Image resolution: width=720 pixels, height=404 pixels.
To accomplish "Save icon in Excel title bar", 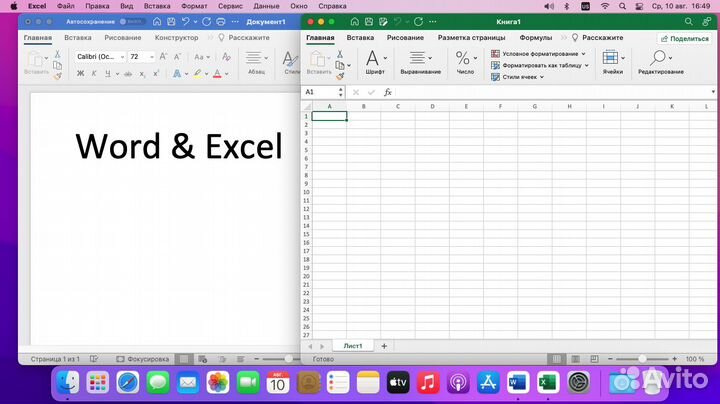I will pos(369,22).
